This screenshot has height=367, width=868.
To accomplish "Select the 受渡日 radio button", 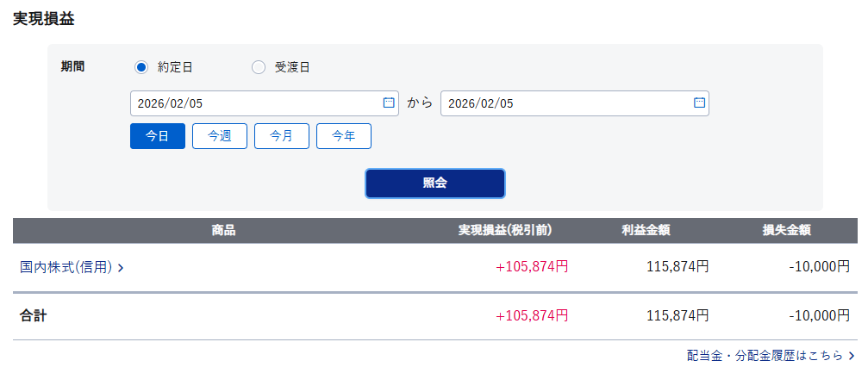I will click(x=259, y=67).
